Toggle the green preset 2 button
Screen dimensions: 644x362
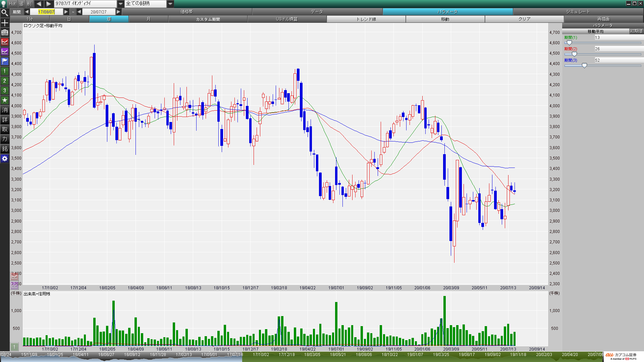tap(5, 81)
